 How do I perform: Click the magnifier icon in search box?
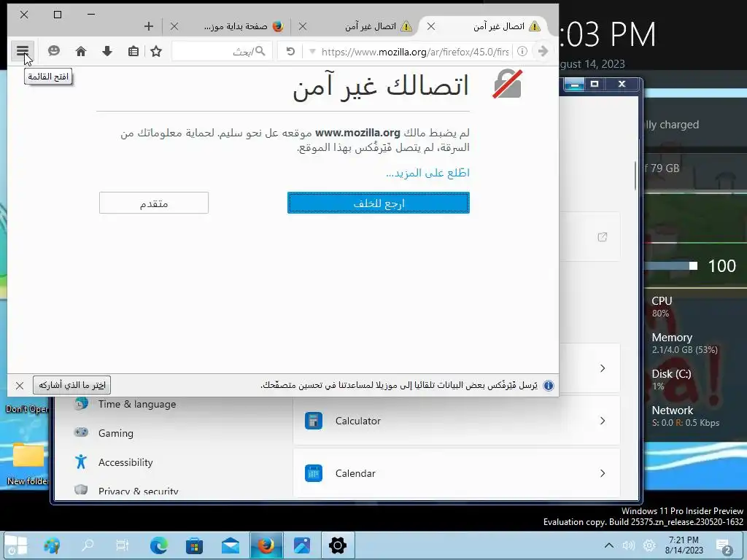click(x=260, y=51)
